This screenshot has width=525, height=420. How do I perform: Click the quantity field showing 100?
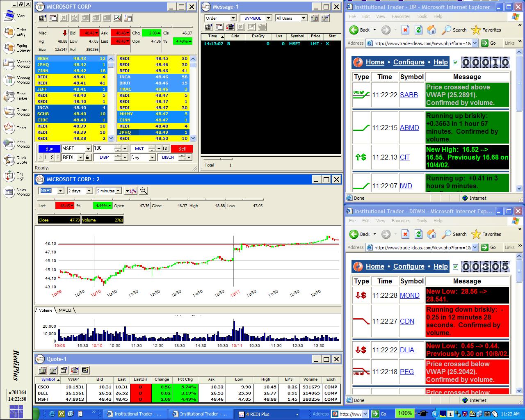[104, 149]
